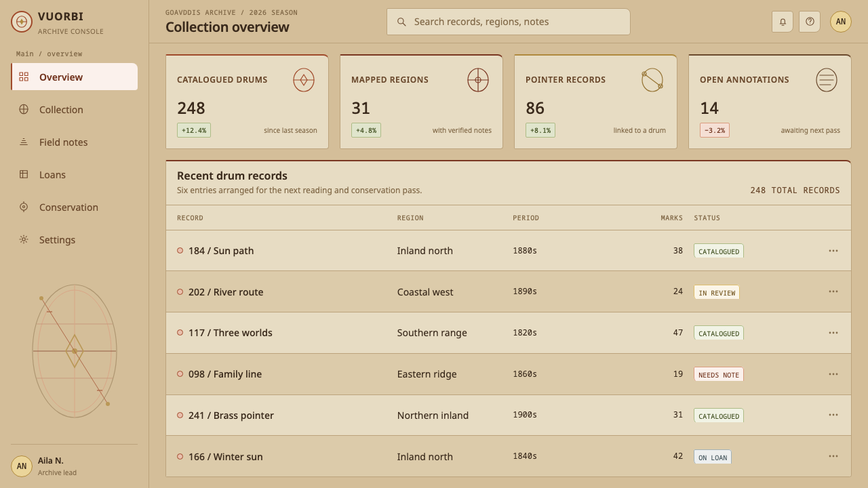This screenshot has height=488, width=868.
Task: Sort by the Marks column header
Action: pos(672,218)
